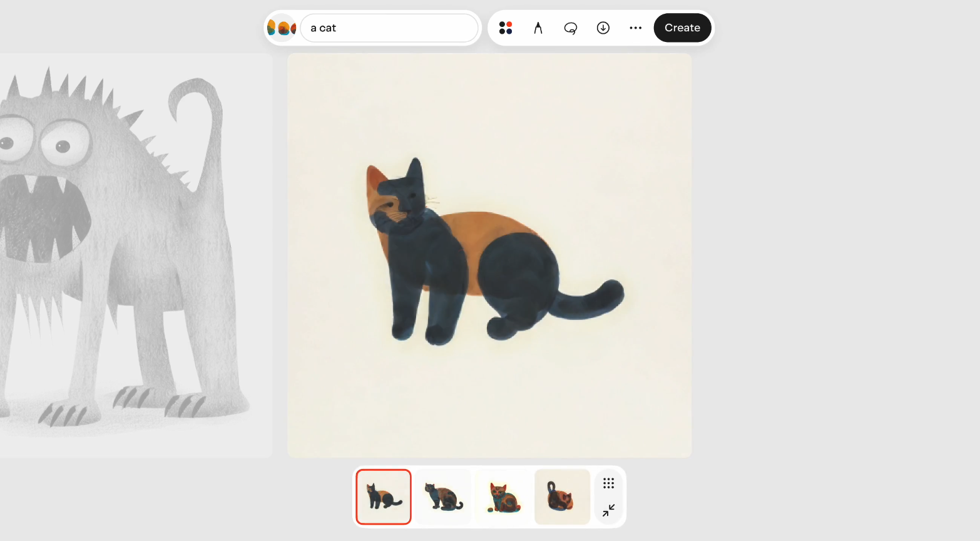Click the download arrow icon
The width and height of the screenshot is (980, 541).
(603, 28)
